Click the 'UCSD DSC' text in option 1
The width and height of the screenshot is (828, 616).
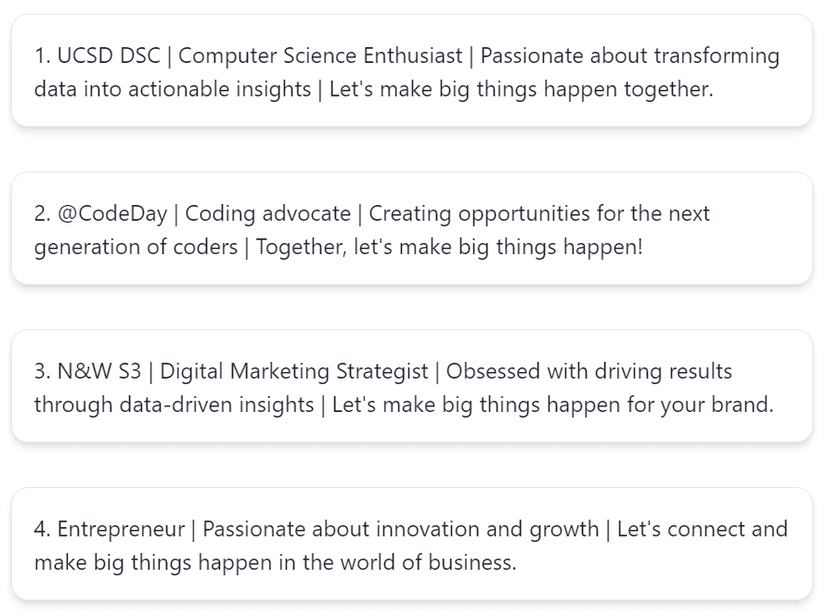(x=108, y=55)
